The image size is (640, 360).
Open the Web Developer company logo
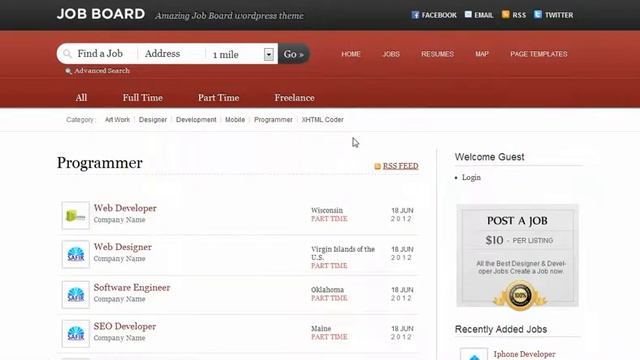[76, 215]
